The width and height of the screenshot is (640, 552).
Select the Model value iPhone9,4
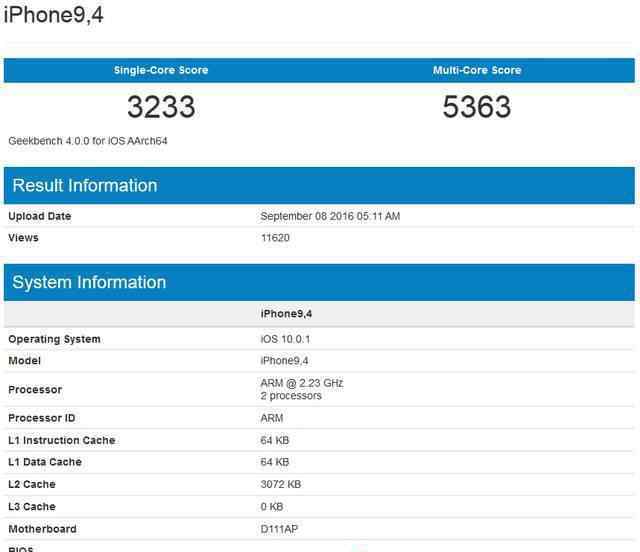[284, 361]
